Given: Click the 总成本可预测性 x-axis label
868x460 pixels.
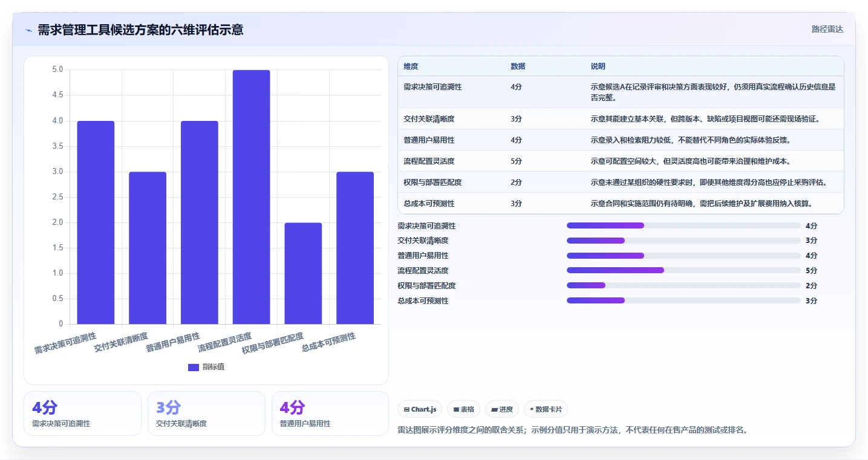Looking at the screenshot, I should [328, 342].
